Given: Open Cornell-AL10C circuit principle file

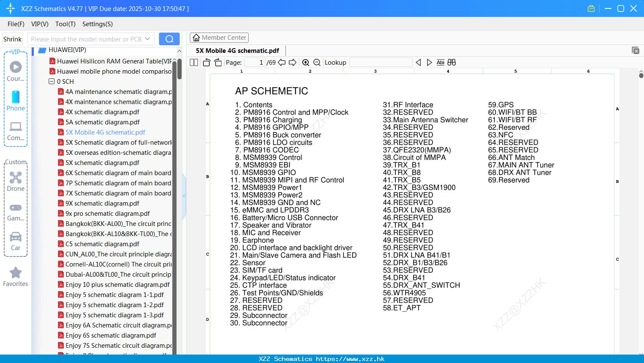Looking at the screenshot, I should (x=118, y=264).
